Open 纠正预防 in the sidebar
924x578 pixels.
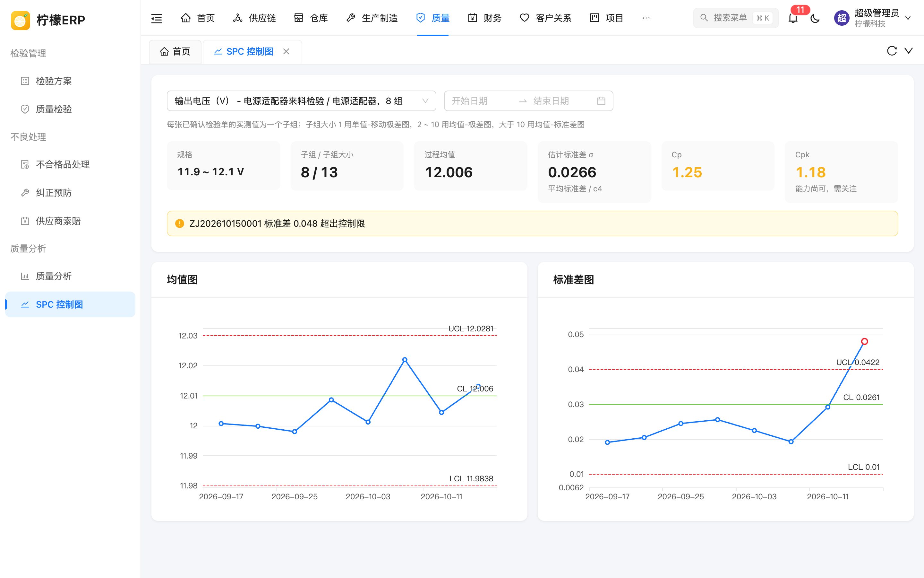(x=70, y=193)
